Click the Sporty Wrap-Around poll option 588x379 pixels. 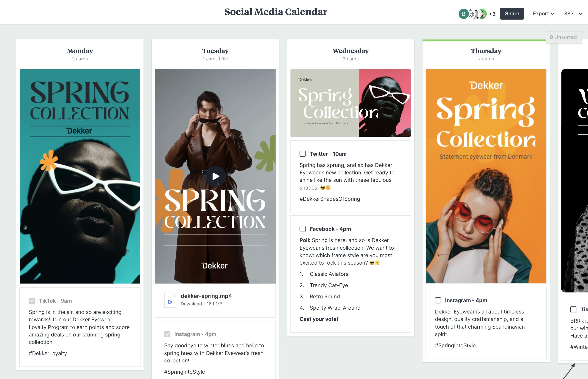point(335,308)
